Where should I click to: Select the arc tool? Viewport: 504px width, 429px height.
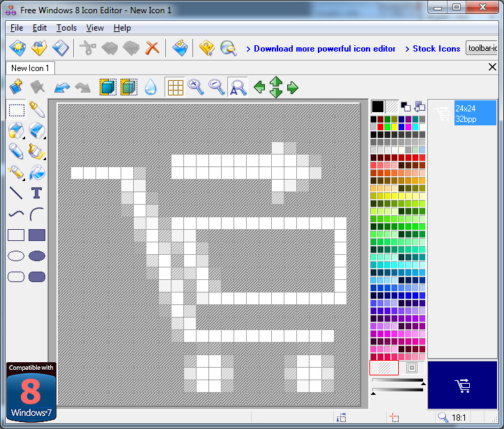click(x=37, y=214)
